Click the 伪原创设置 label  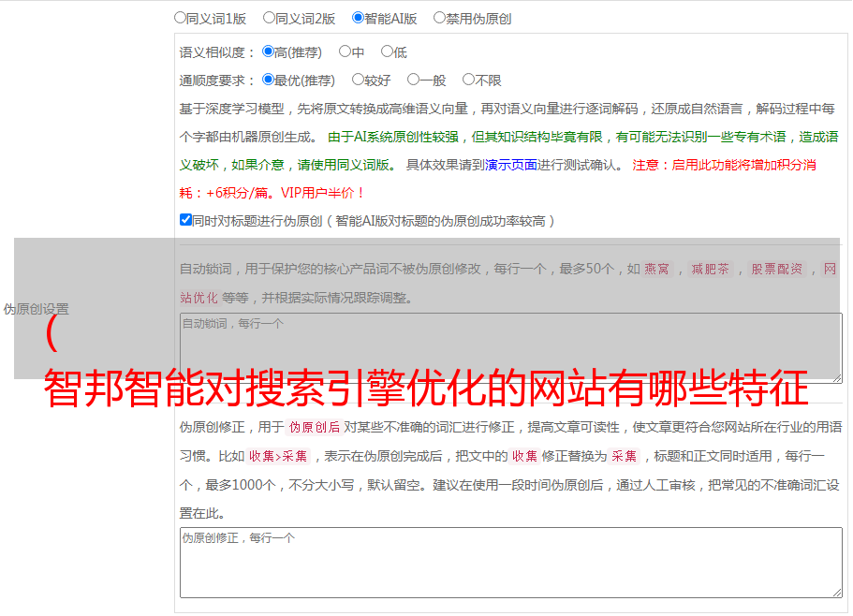tap(36, 309)
